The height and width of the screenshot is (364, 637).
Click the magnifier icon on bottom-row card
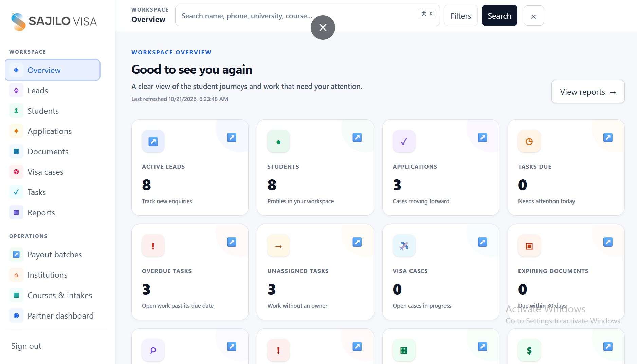tap(153, 350)
